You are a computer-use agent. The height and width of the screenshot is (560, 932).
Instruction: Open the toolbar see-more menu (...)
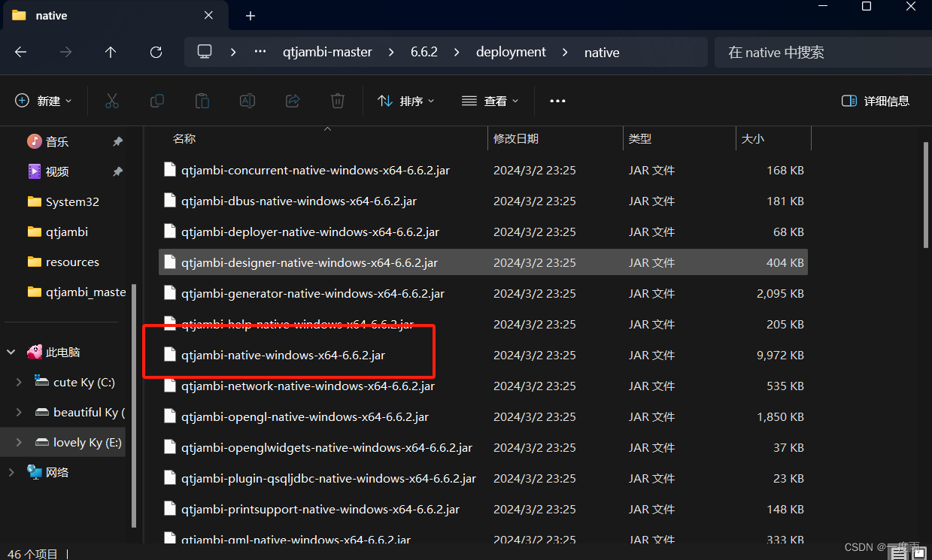click(x=557, y=100)
